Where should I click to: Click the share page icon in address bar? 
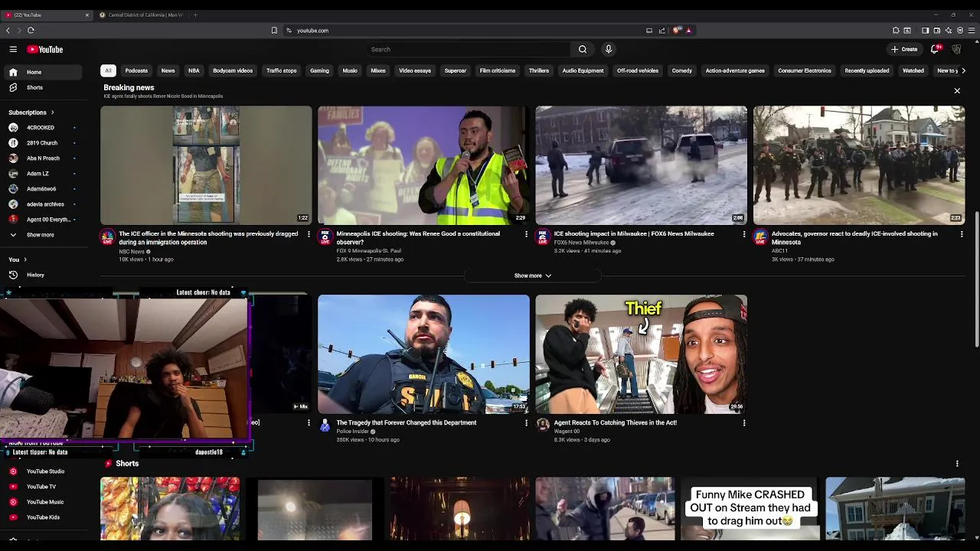pos(662,31)
